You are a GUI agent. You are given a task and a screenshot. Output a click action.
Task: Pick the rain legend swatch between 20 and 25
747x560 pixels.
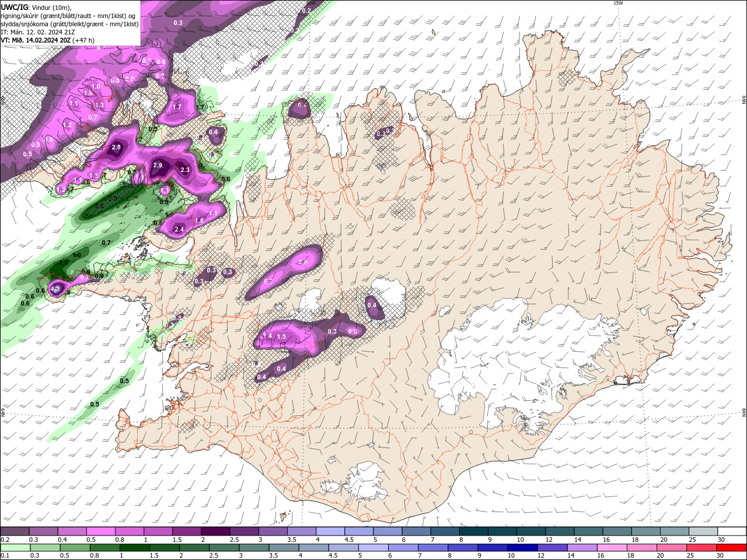(x=671, y=548)
